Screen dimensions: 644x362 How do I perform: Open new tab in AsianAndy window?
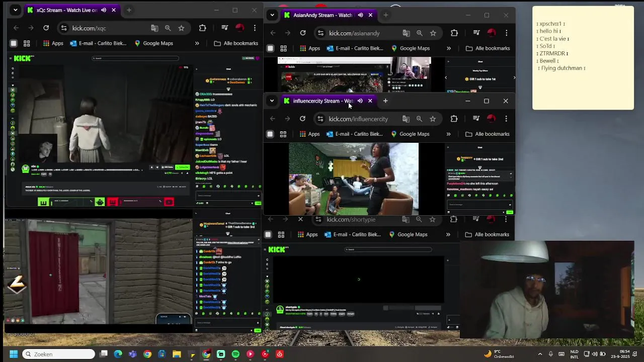(x=385, y=15)
